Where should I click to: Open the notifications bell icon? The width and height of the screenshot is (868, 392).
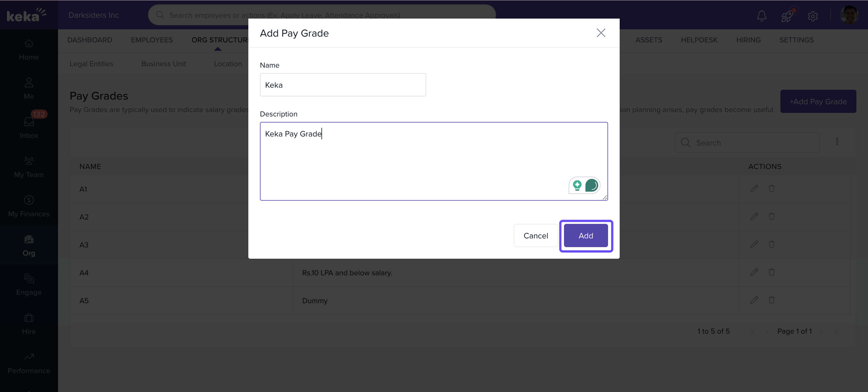coord(762,15)
